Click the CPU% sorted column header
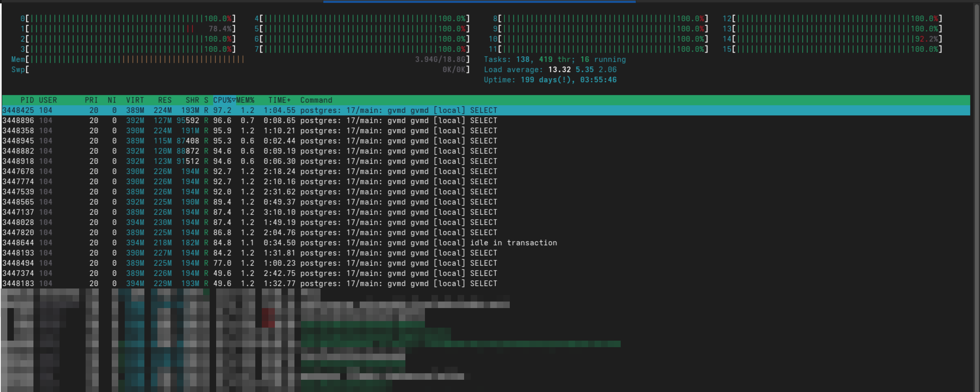This screenshot has height=392, width=980. (x=224, y=100)
